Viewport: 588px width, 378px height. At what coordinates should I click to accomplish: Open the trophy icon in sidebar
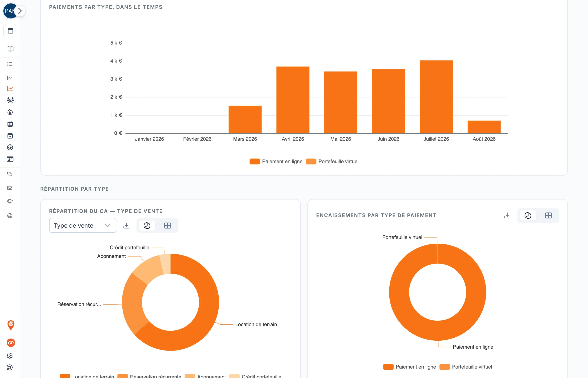pyautogui.click(x=10, y=202)
